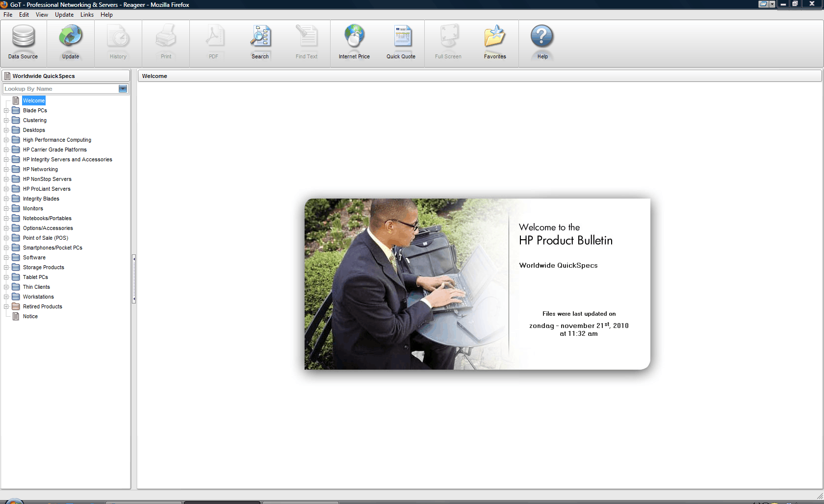Click the HP Product Bulletin welcome image
The width and height of the screenshot is (824, 504).
click(x=477, y=284)
